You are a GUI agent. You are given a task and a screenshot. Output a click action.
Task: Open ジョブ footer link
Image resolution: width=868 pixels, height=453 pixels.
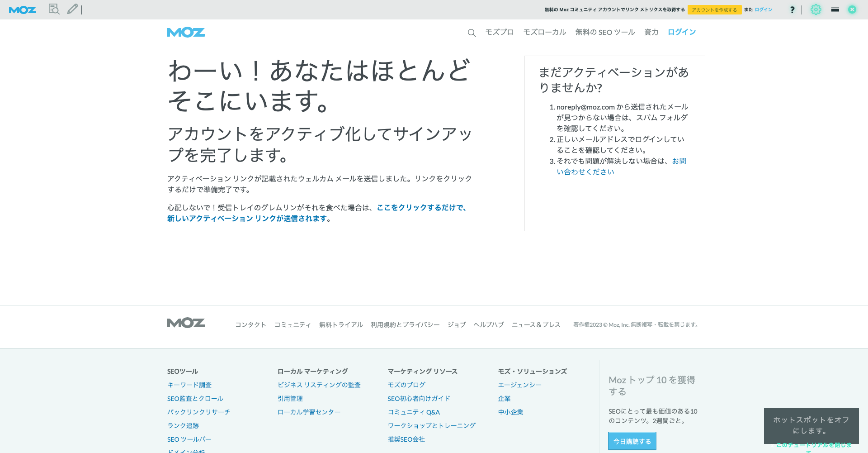pos(457,324)
